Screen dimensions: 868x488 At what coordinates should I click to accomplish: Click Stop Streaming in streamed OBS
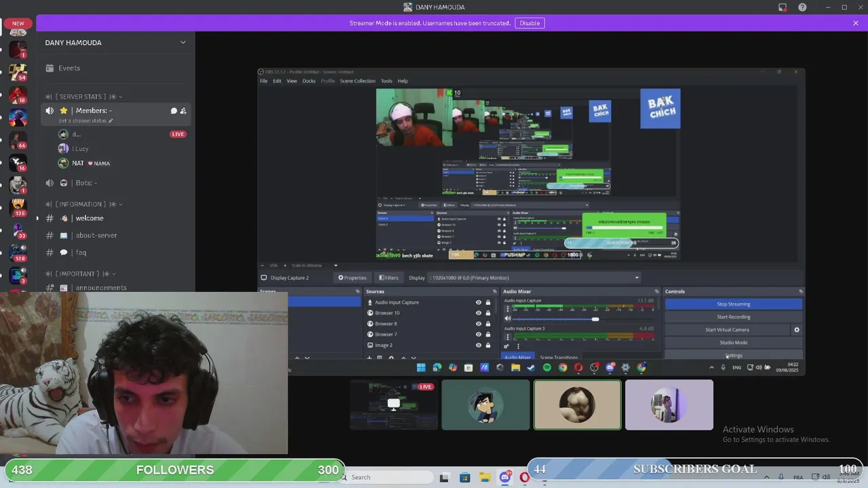pyautogui.click(x=734, y=304)
